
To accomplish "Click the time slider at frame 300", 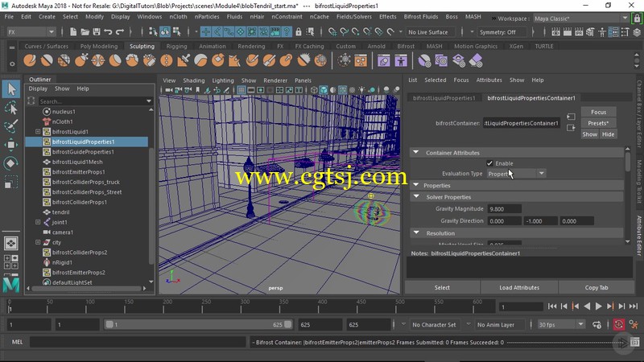I will coord(245,306).
